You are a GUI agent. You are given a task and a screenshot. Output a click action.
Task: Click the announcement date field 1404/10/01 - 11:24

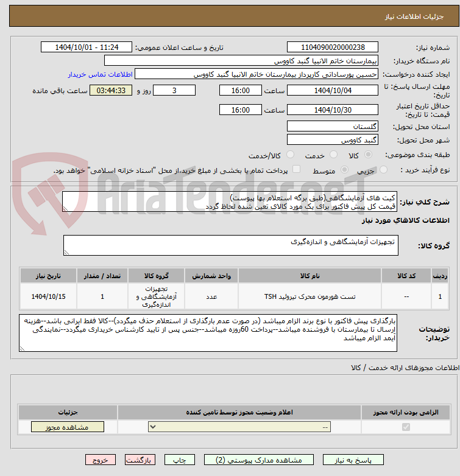pos(87,47)
